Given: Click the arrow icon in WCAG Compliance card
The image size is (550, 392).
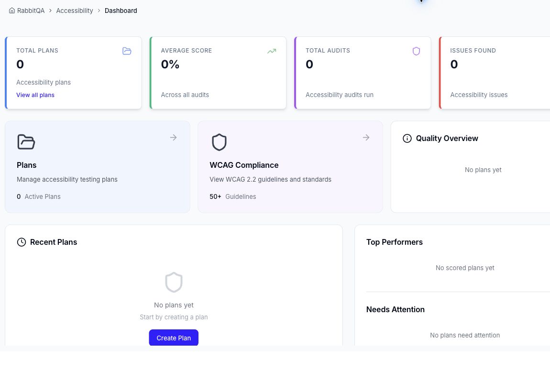Looking at the screenshot, I should pyautogui.click(x=366, y=138).
